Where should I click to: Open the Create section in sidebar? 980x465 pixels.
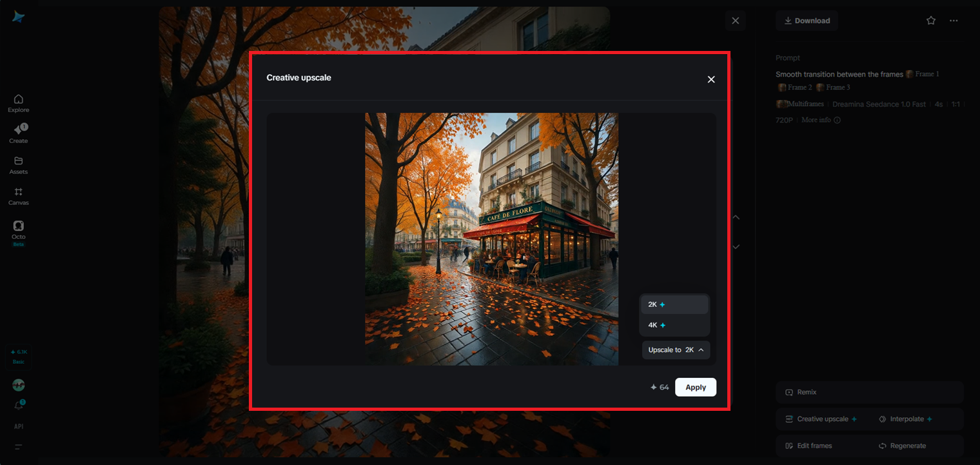19,134
